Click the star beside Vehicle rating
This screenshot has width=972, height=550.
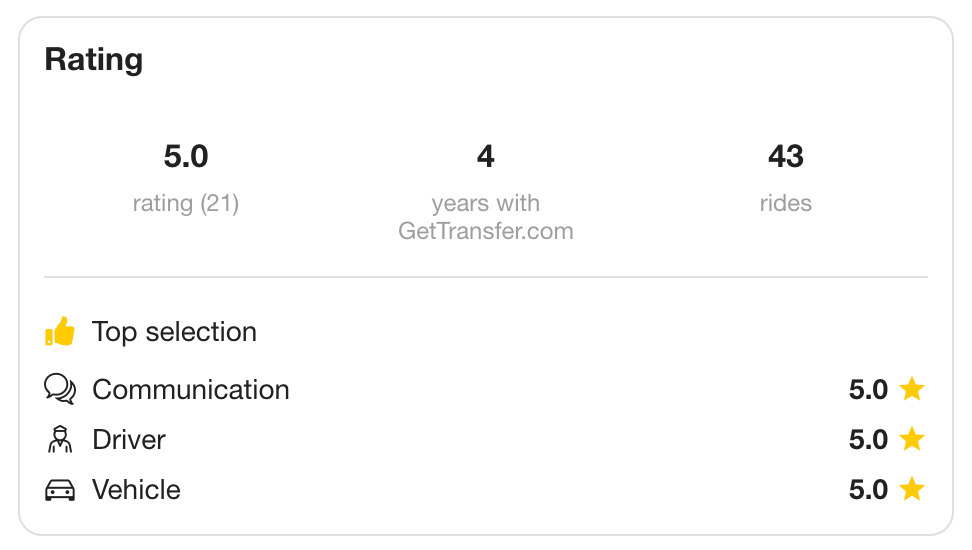911,488
